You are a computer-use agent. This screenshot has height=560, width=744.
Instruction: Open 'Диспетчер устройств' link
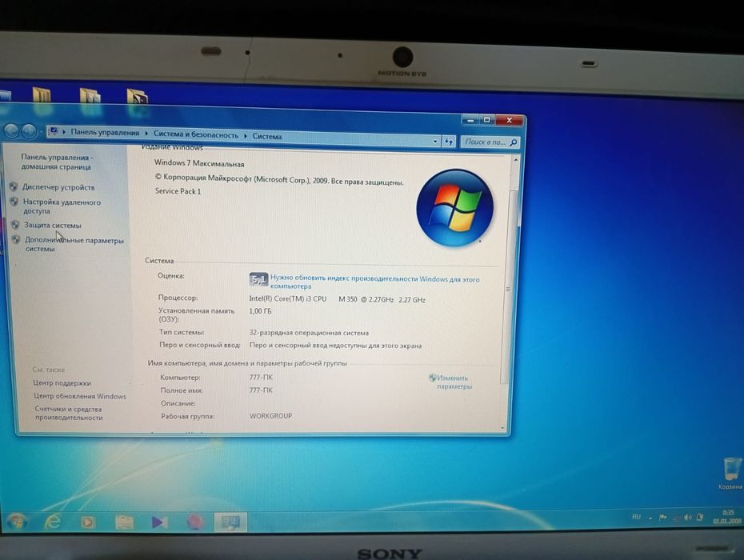(x=58, y=187)
